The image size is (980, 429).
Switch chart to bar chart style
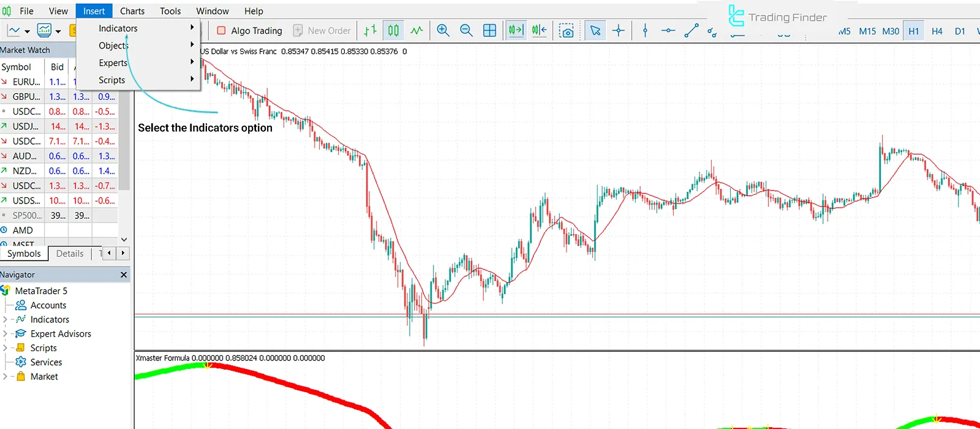point(370,31)
